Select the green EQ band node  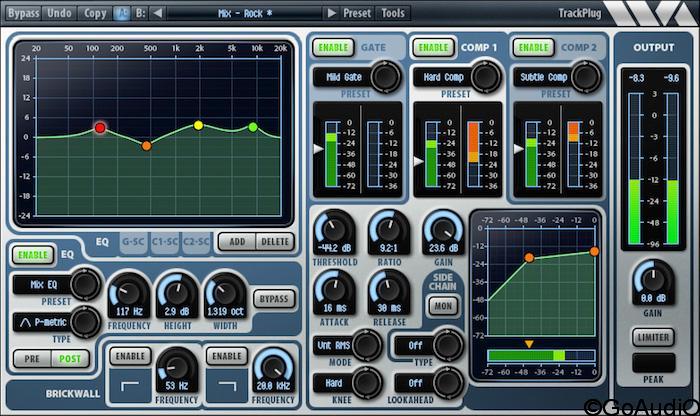(x=253, y=127)
